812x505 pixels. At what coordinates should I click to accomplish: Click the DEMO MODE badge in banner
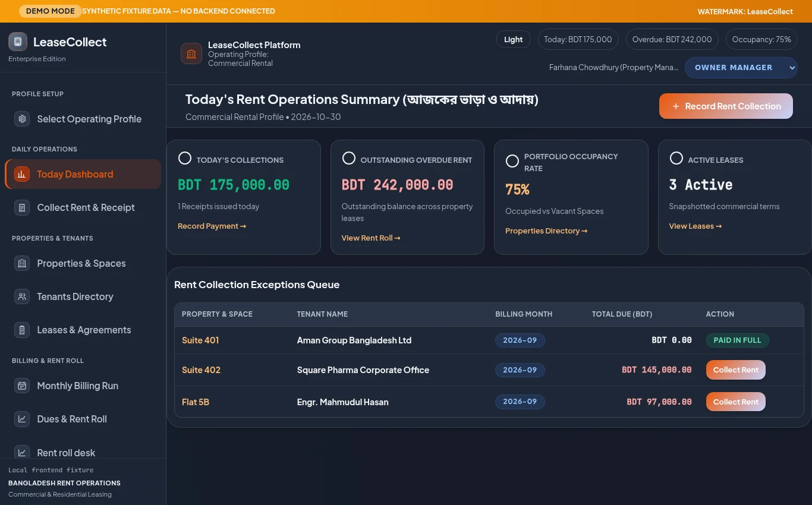click(51, 11)
